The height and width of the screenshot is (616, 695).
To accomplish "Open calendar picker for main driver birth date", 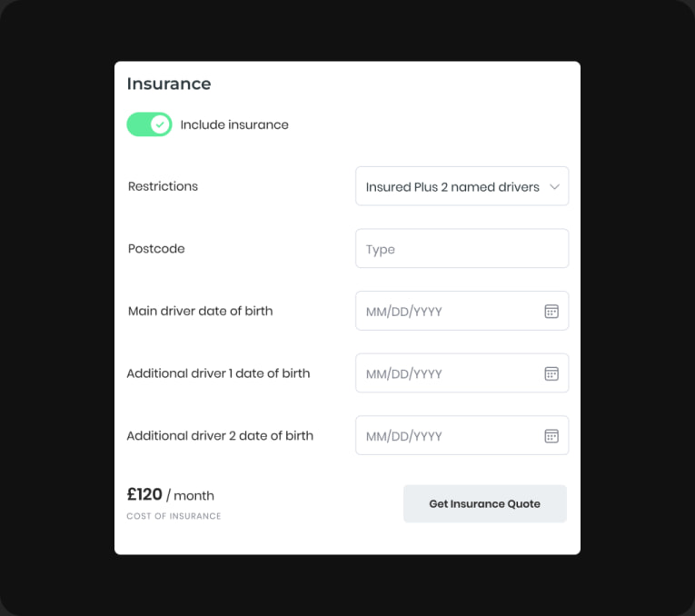I will [551, 311].
